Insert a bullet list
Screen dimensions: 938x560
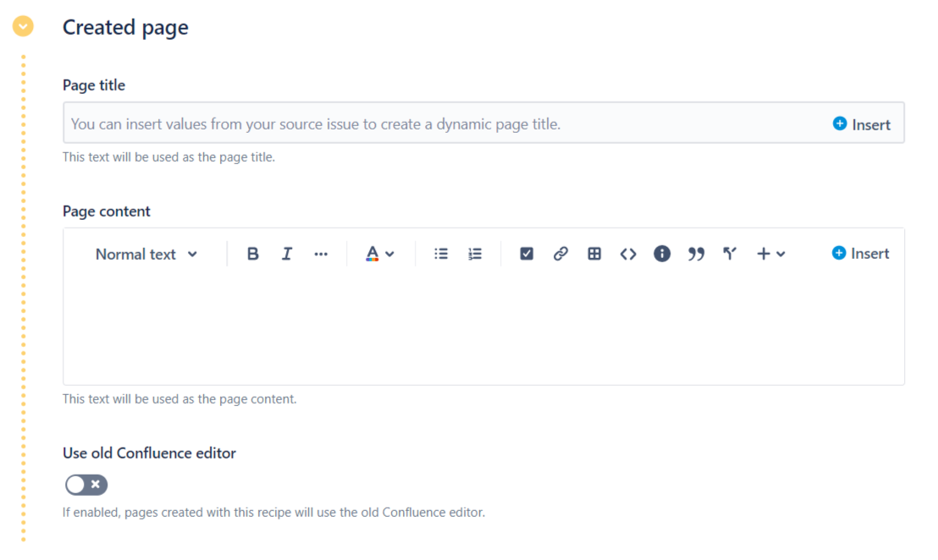point(441,254)
